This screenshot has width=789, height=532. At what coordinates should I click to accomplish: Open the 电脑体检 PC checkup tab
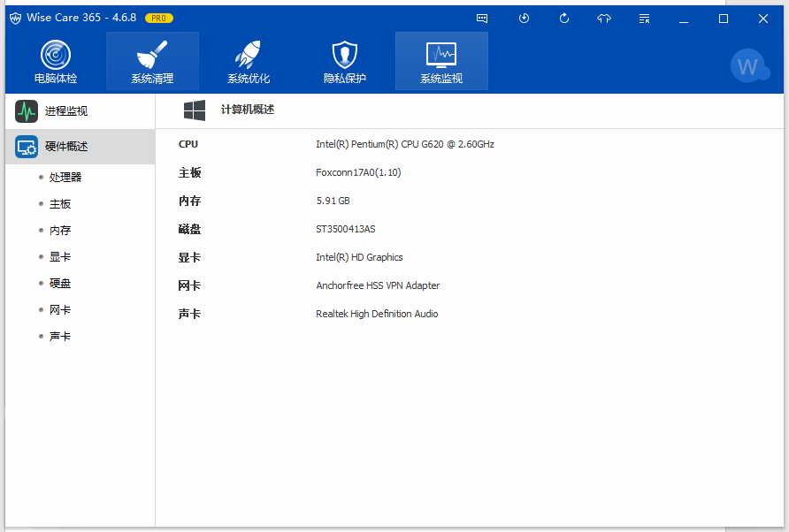56,62
